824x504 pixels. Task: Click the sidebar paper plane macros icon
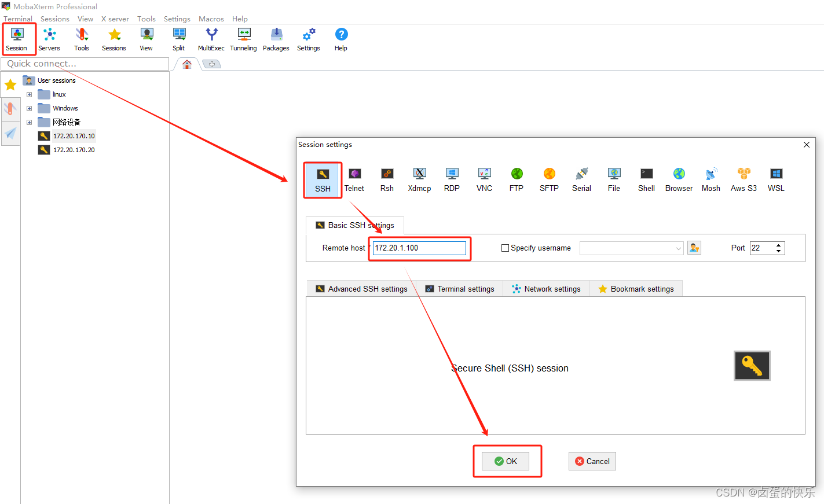[x=10, y=134]
